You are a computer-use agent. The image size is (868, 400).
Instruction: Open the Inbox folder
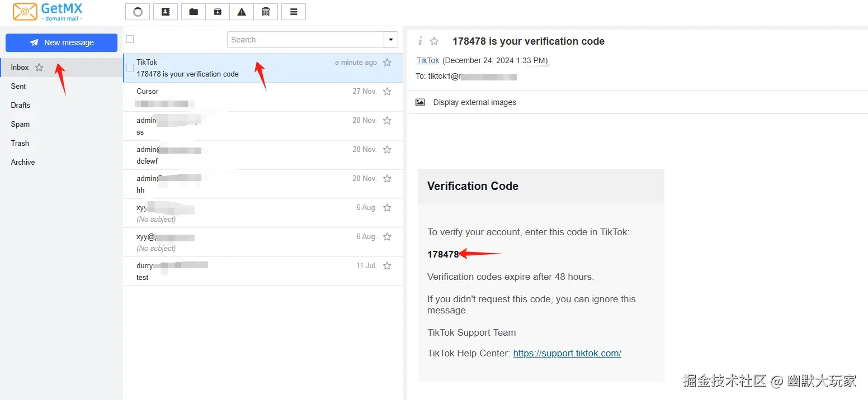[62, 68]
